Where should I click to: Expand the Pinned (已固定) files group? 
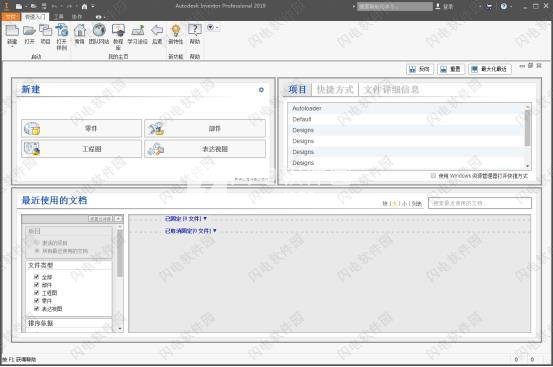coord(186,219)
